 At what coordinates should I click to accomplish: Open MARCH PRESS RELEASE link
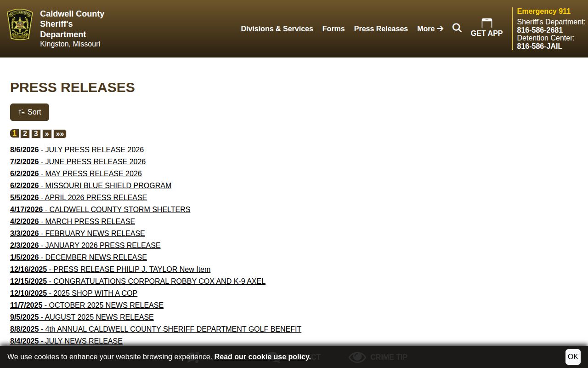point(73,221)
